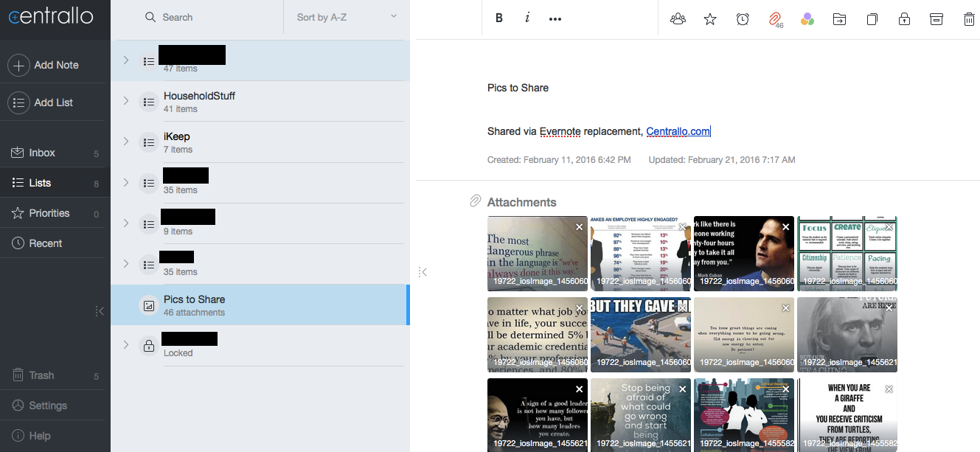
Task: Collapse the left sidebar navigation panel
Action: pos(100,311)
